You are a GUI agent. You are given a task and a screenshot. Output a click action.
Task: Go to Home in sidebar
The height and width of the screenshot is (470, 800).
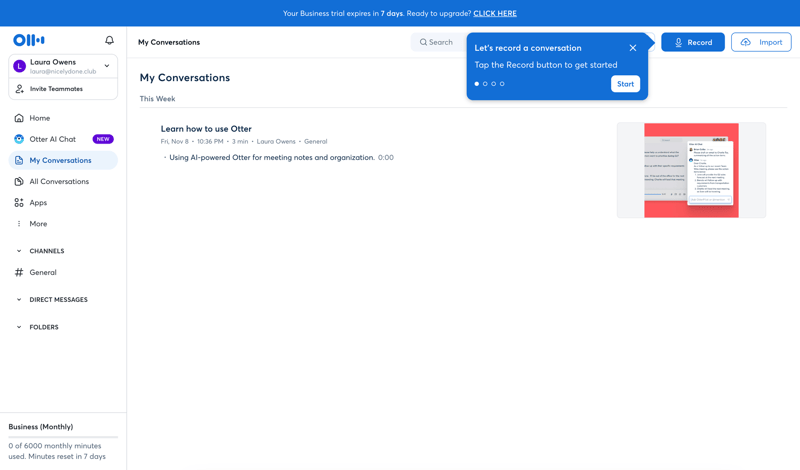tap(63, 118)
